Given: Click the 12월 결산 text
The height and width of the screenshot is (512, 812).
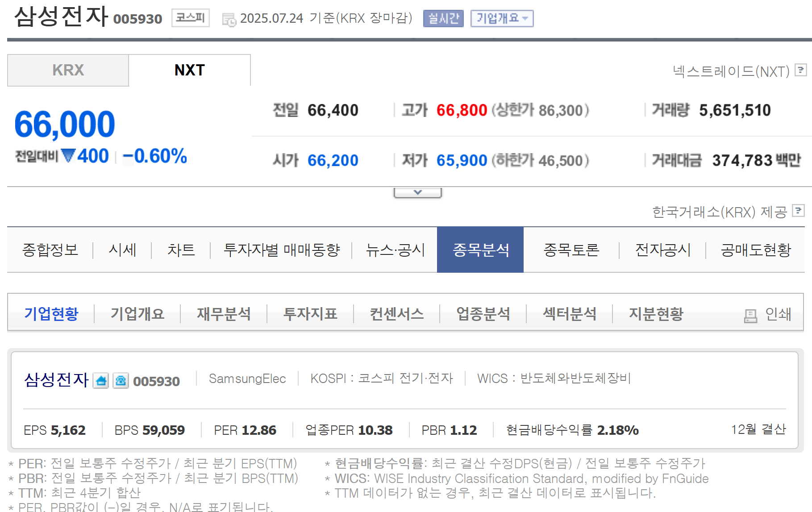Looking at the screenshot, I should (x=758, y=429).
